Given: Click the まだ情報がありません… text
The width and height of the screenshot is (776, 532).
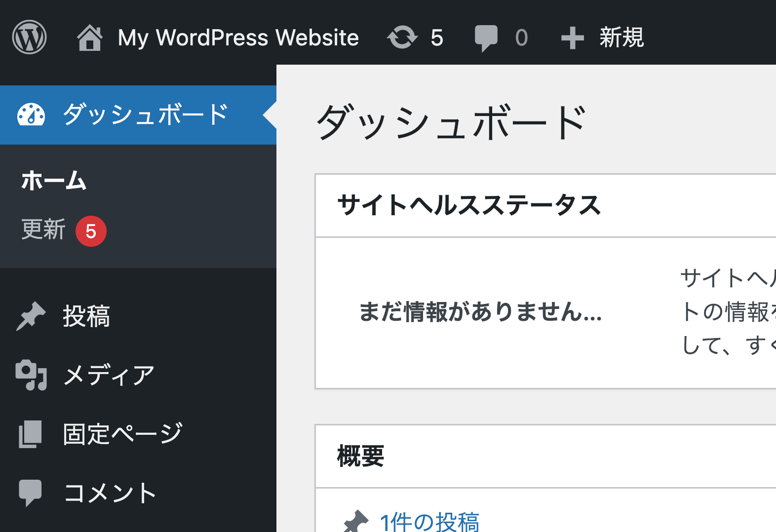Looking at the screenshot, I should coord(480,312).
